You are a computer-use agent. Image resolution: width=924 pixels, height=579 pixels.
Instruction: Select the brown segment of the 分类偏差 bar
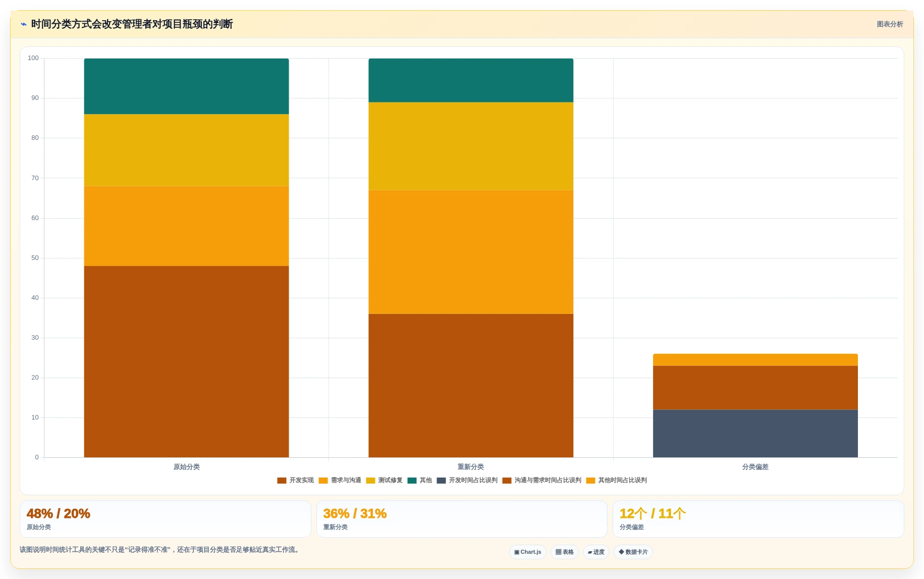(755, 388)
